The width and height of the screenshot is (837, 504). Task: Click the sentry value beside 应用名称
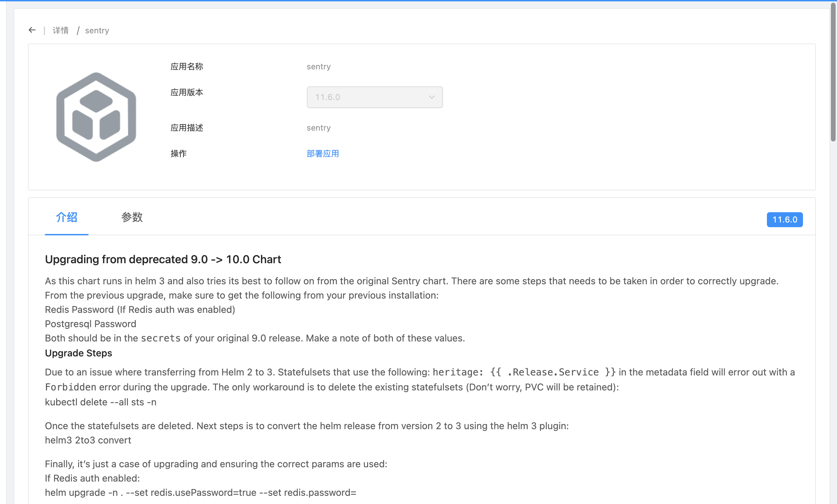318,67
